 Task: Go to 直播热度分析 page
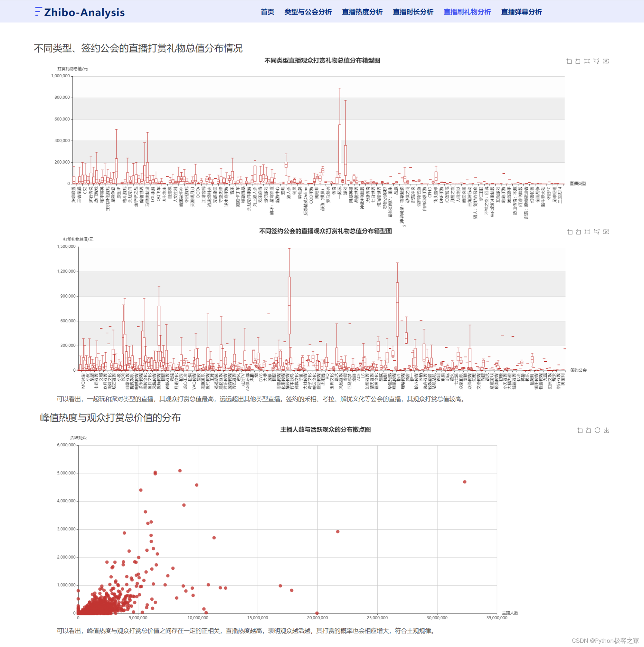click(362, 12)
